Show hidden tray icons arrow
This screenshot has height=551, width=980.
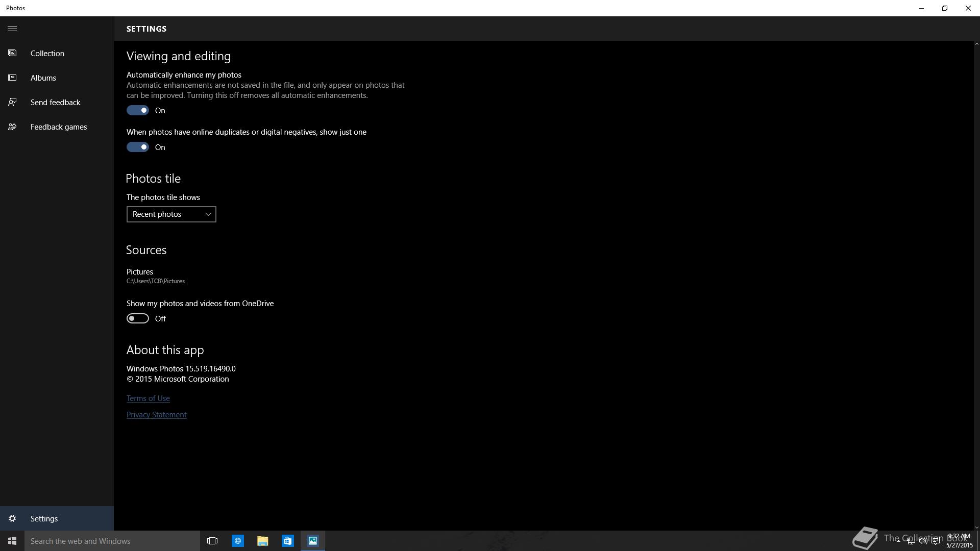pyautogui.click(x=898, y=541)
